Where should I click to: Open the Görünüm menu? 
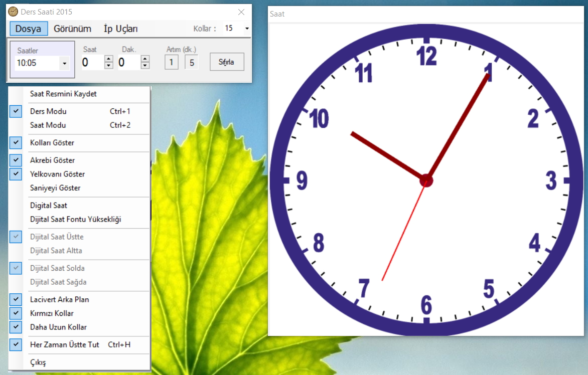point(72,29)
